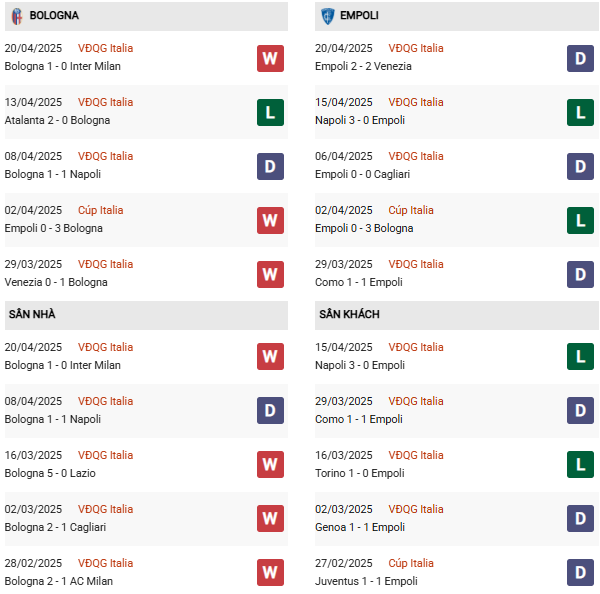The width and height of the screenshot is (600, 594).
Task: Click L badge for Torino 1 - 0 Empoli
Action: tap(580, 464)
